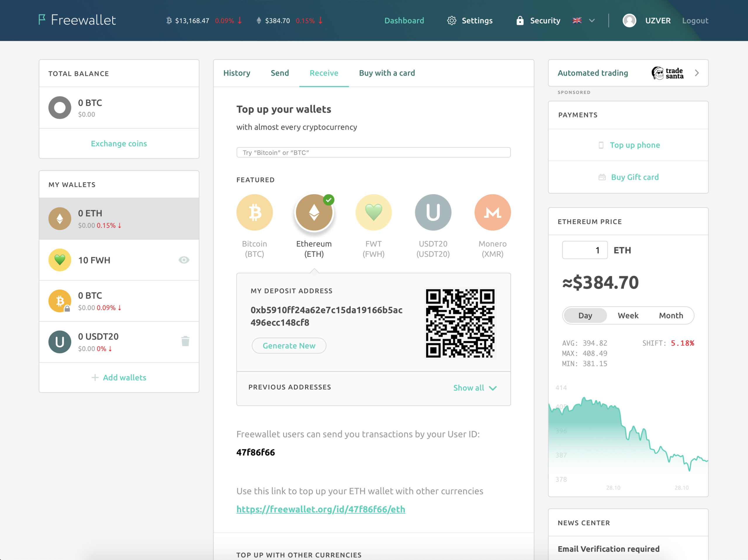The image size is (748, 560).
Task: Open the Settings menu item
Action: (477, 21)
